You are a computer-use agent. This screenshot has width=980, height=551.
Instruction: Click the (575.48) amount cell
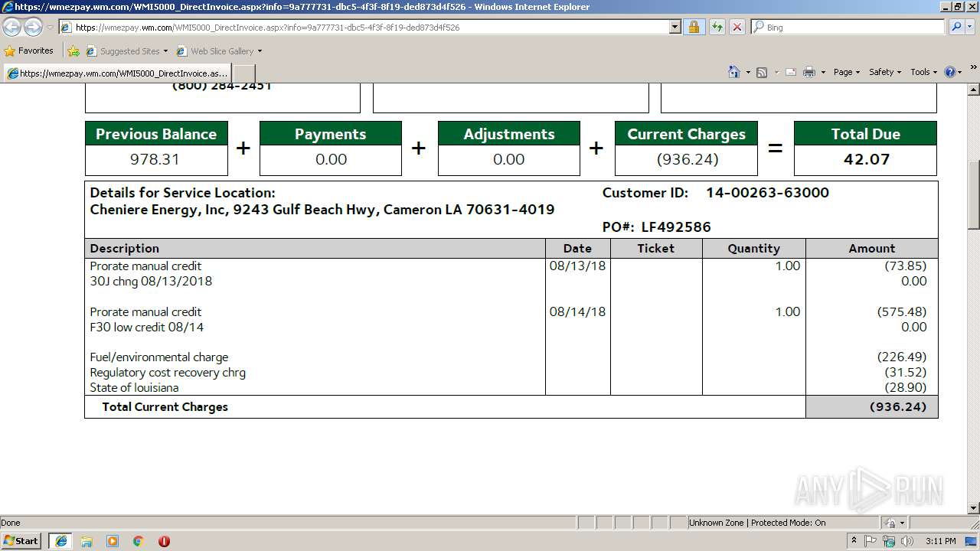(902, 312)
